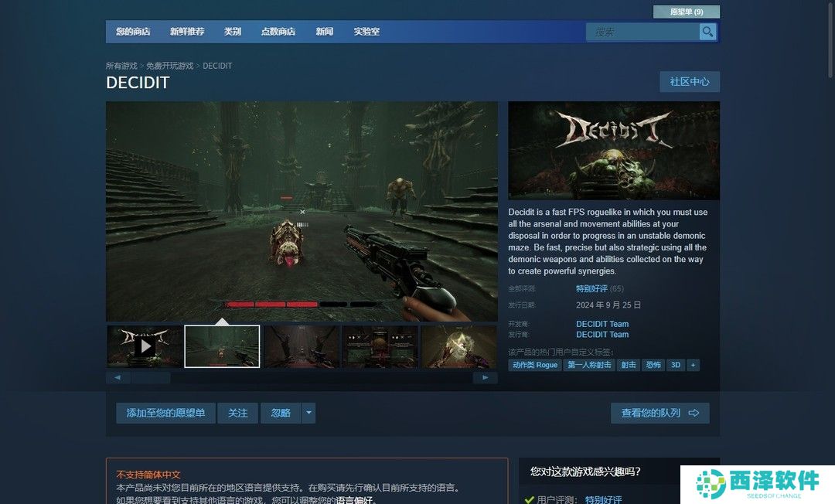Play the trailer video thumbnail
The height and width of the screenshot is (504, 835).
[145, 346]
